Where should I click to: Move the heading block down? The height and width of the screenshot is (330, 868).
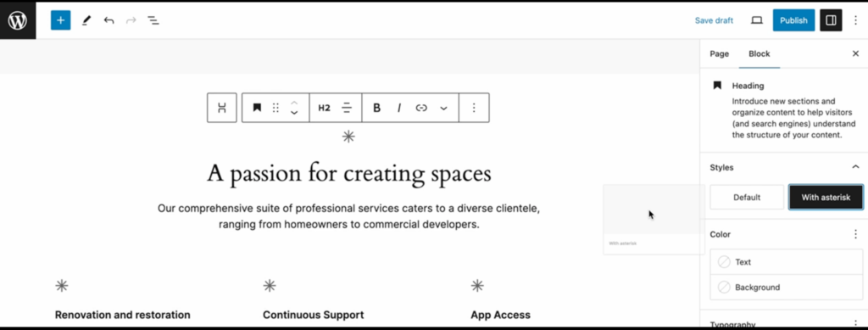click(x=294, y=112)
